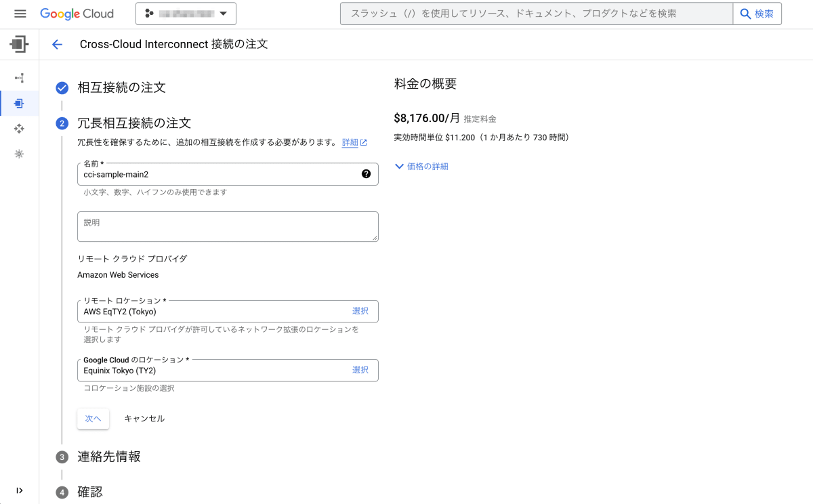
Task: Click completed step 相互接続の注文
Action: [121, 87]
